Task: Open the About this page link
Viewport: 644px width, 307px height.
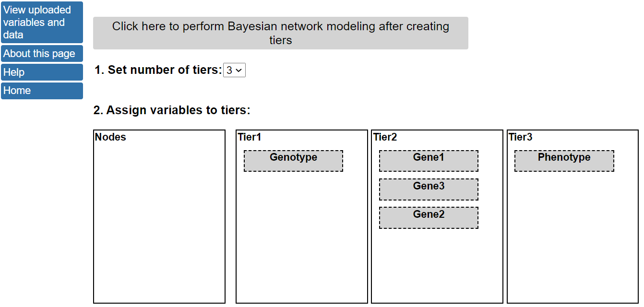Action: 42,54
